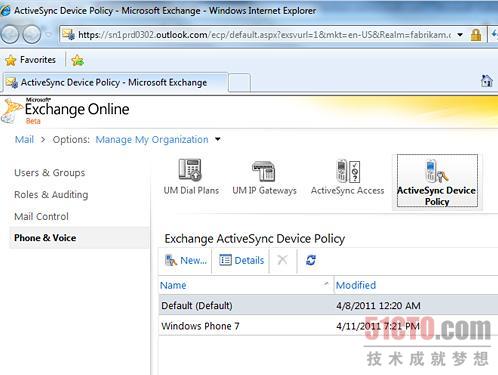Click the Add to Favorites Bar icon
The image size is (498, 375).
(77, 60)
